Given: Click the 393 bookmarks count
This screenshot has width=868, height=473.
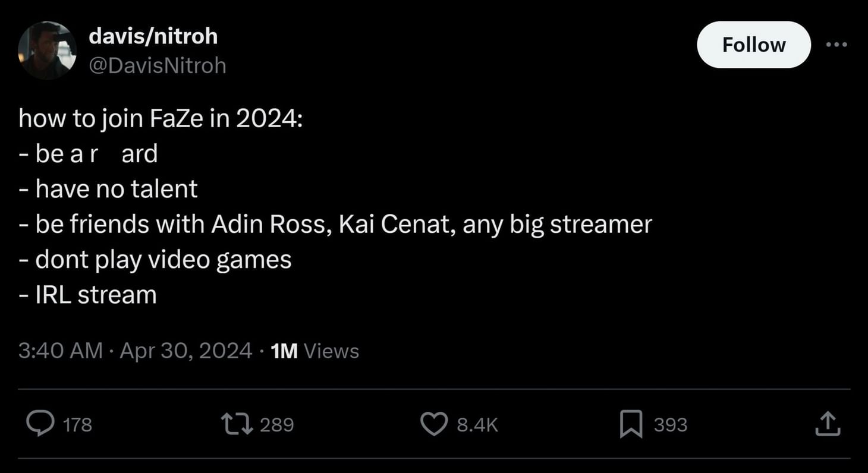Looking at the screenshot, I should coord(670,425).
